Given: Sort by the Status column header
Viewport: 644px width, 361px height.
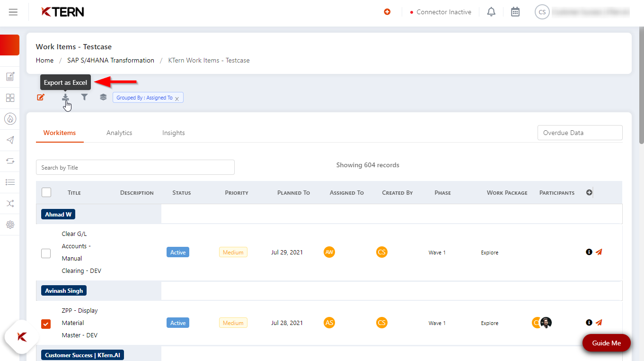Looking at the screenshot, I should tap(182, 193).
